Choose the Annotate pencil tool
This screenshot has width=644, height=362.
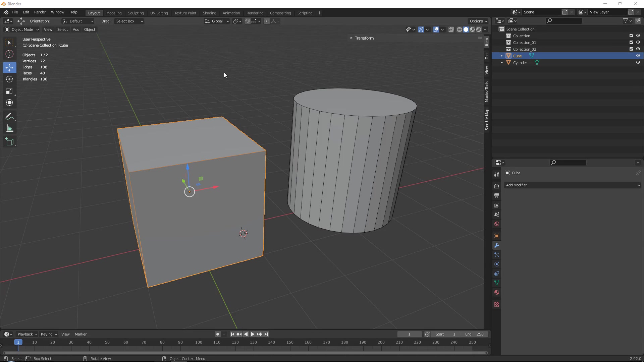click(x=9, y=117)
